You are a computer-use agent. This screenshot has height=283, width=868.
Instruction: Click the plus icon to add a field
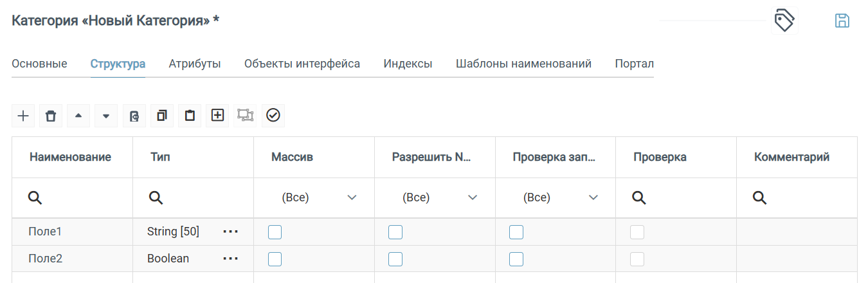(x=23, y=116)
